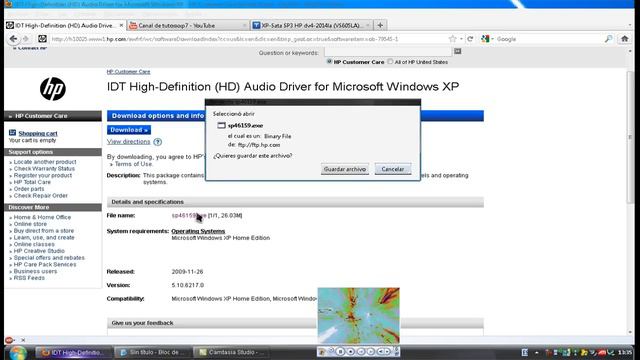Screen dimensions: 640x360
Task: Open the Windows Start orb
Action: pos(18,352)
